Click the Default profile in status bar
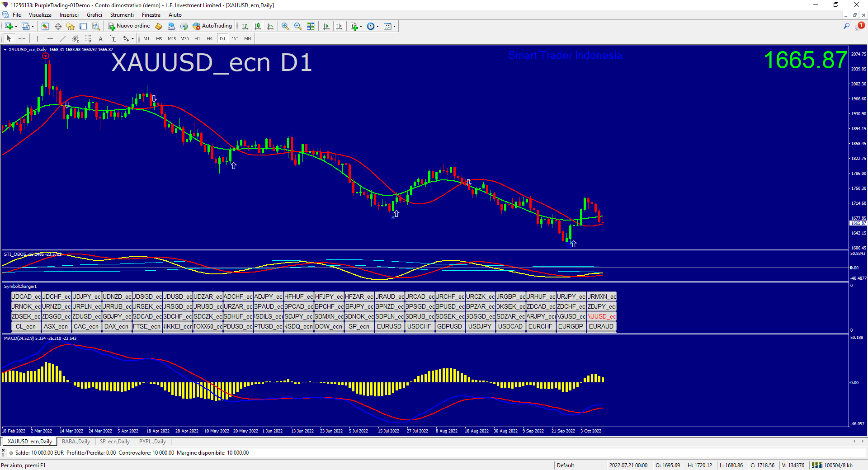 point(566,465)
